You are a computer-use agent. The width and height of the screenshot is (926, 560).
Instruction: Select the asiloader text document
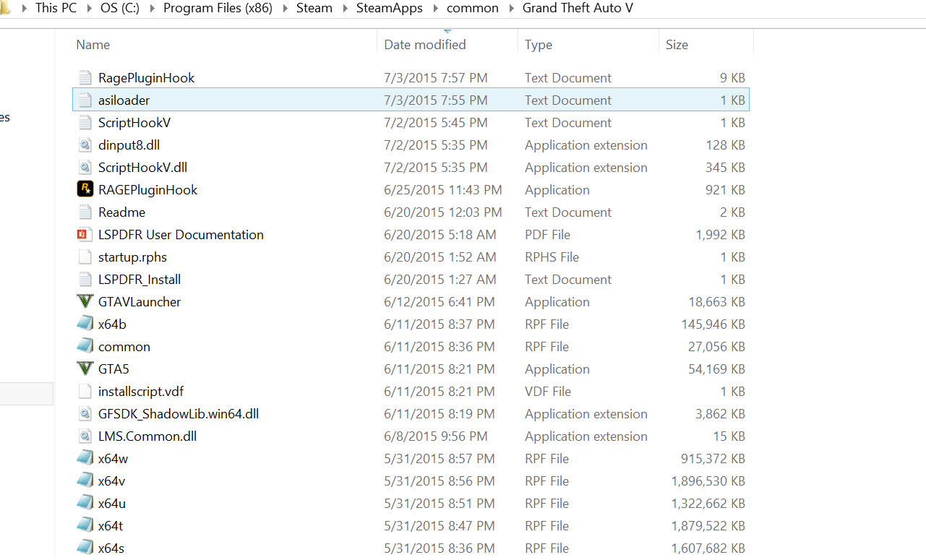coord(124,100)
